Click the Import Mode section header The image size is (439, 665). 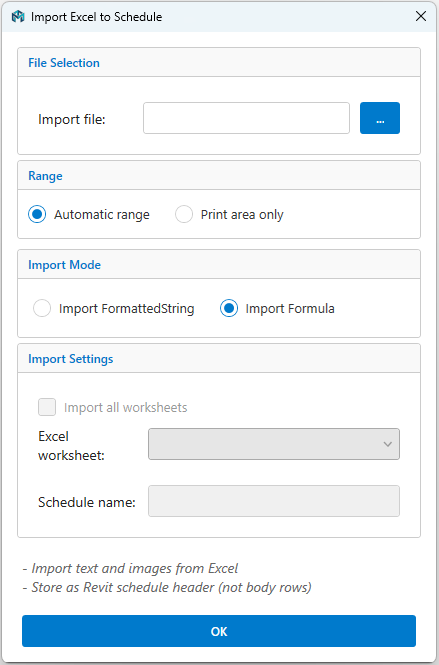click(64, 265)
